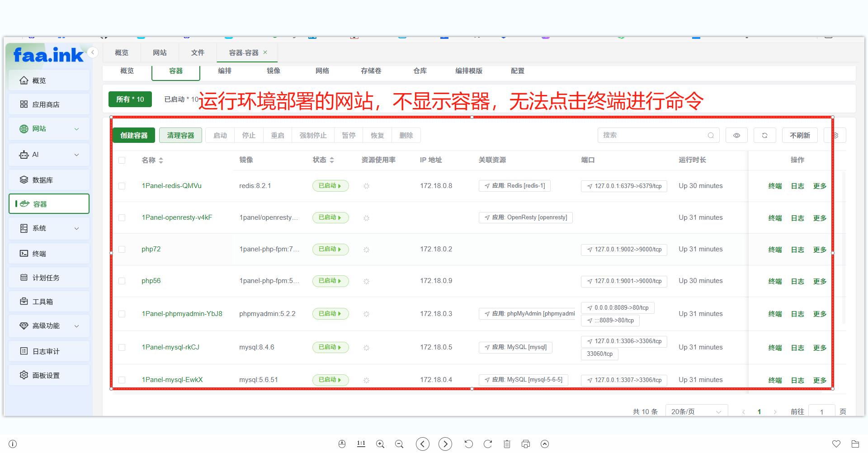Click the 创建容器 button
Screen dimensions: 868x453
click(x=134, y=135)
